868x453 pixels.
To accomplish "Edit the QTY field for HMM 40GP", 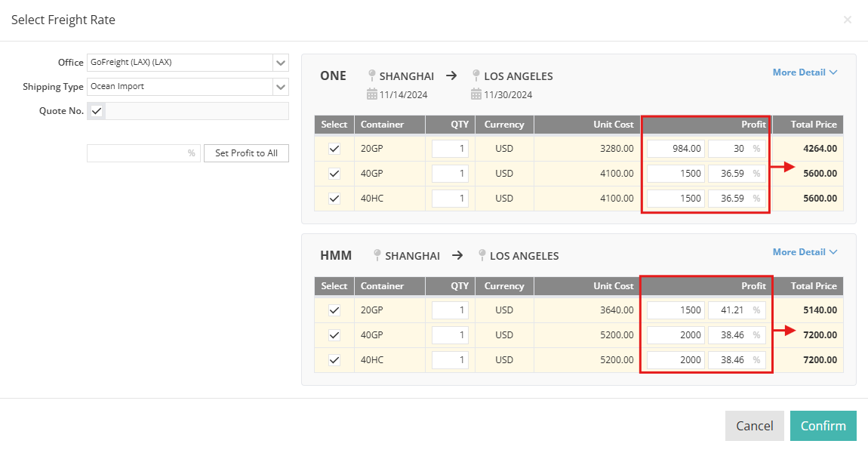I will coord(450,335).
